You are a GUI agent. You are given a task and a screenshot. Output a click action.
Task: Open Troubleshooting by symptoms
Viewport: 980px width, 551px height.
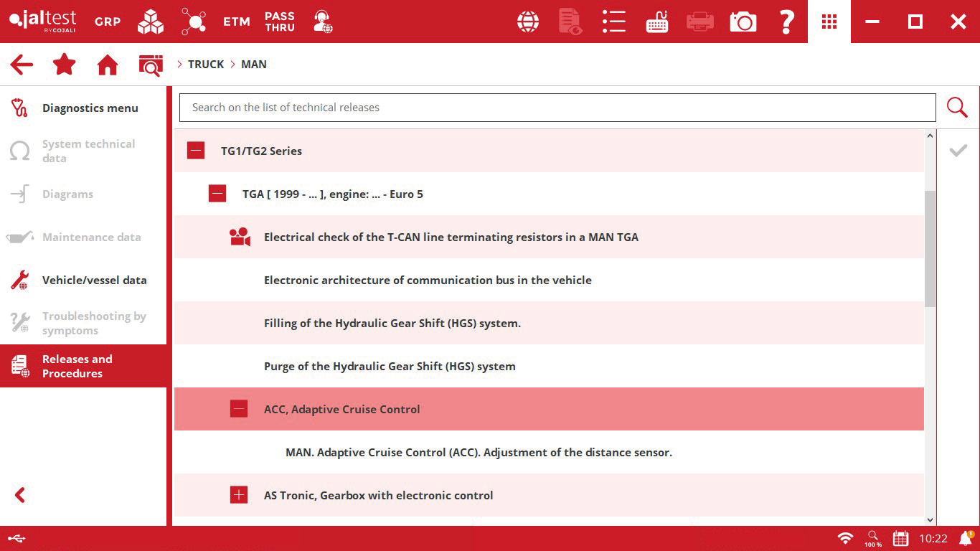coord(83,323)
